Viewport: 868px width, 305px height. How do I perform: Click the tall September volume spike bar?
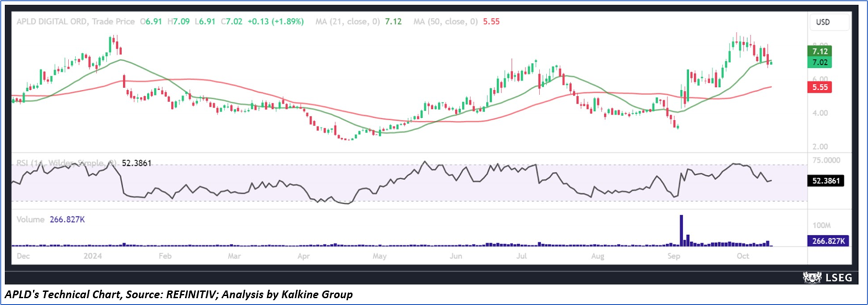682,230
